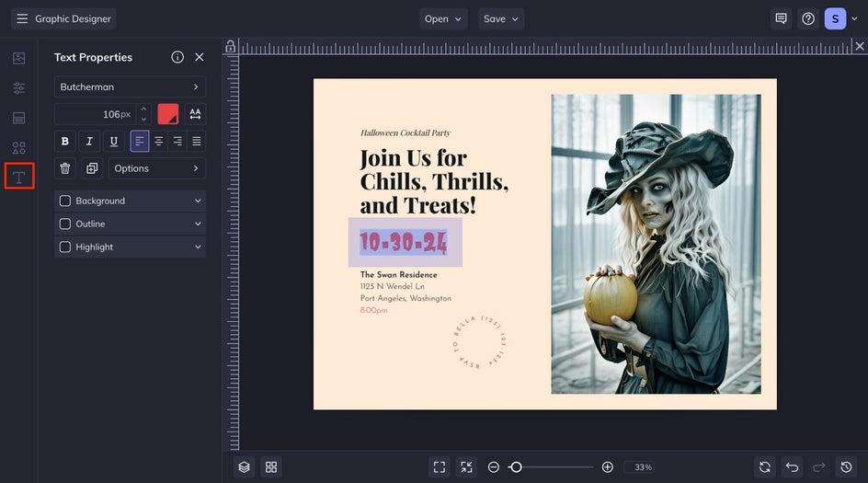Zoom out with the minus button

493,467
